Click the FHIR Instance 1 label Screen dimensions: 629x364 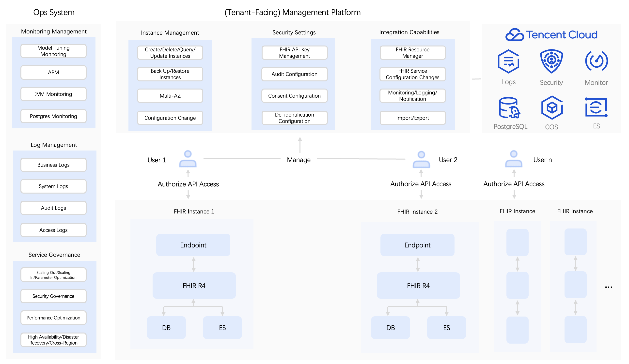coord(194,211)
